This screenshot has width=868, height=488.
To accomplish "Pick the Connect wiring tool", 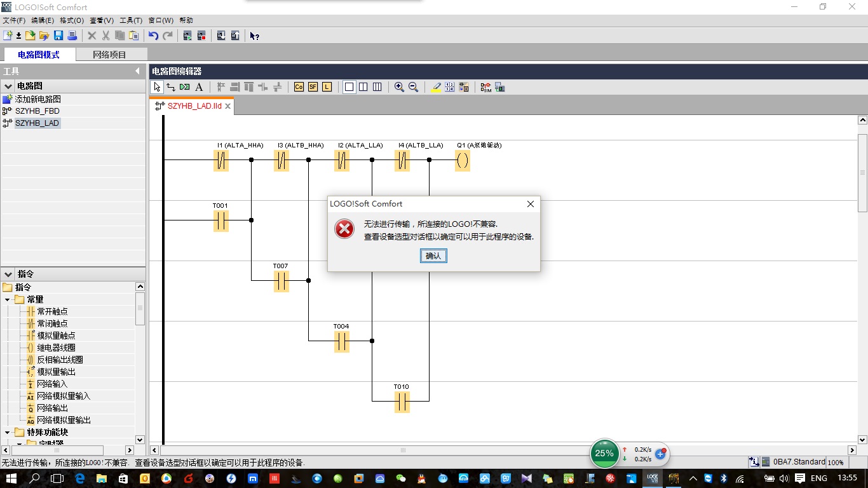I will tap(171, 87).
